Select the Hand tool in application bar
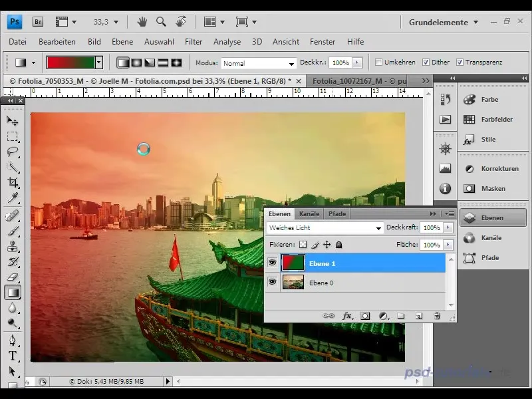Screen dimensions: 532x399 pyautogui.click(x=142, y=22)
